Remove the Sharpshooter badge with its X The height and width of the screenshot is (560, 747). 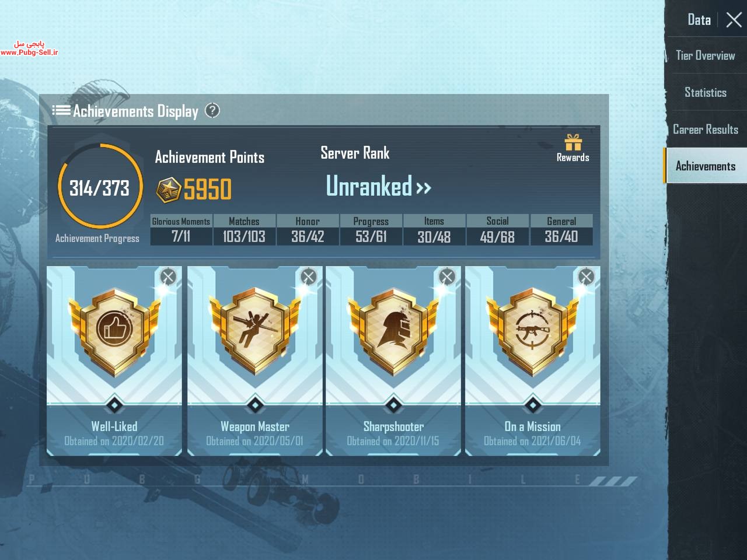coord(447,276)
